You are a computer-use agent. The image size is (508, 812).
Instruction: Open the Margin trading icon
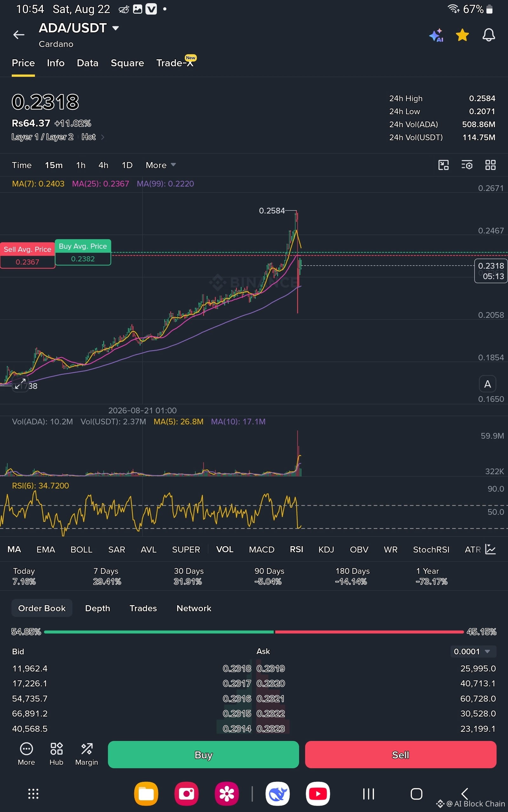pos(87,754)
